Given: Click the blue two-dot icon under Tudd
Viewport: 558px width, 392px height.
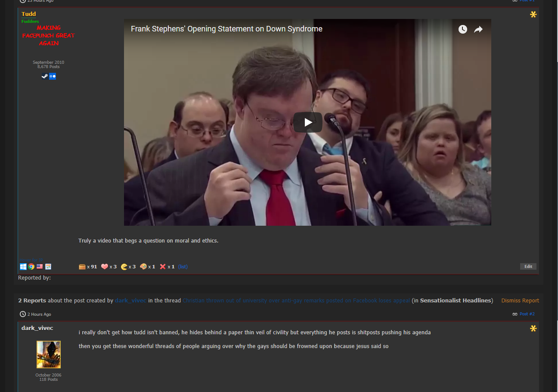Looking at the screenshot, I should point(53,76).
